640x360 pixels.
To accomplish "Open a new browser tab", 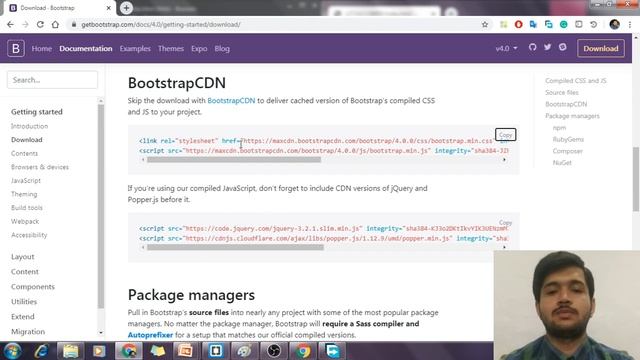I will (x=126, y=8).
